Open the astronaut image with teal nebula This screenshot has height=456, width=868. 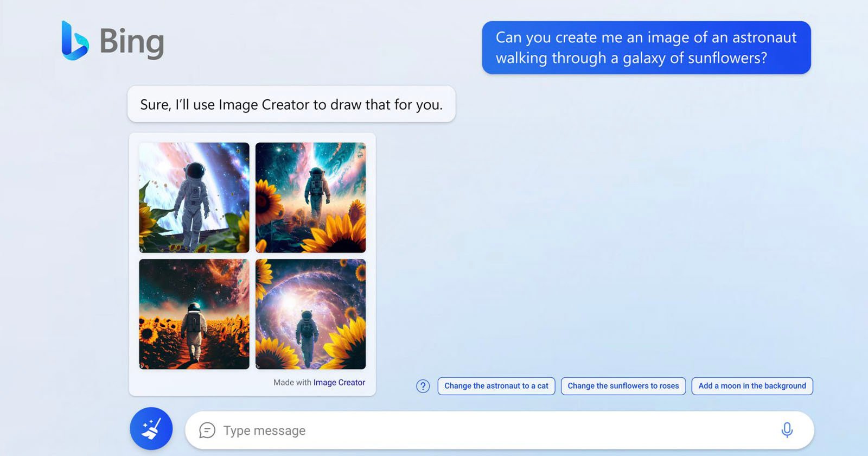tap(310, 198)
